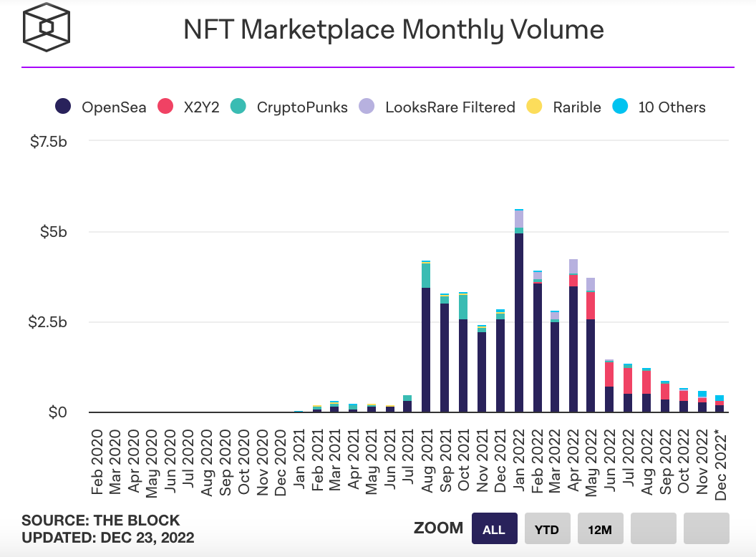Image resolution: width=756 pixels, height=557 pixels.
Task: Click the Rarible yellow legend dot
Action: pos(534,106)
